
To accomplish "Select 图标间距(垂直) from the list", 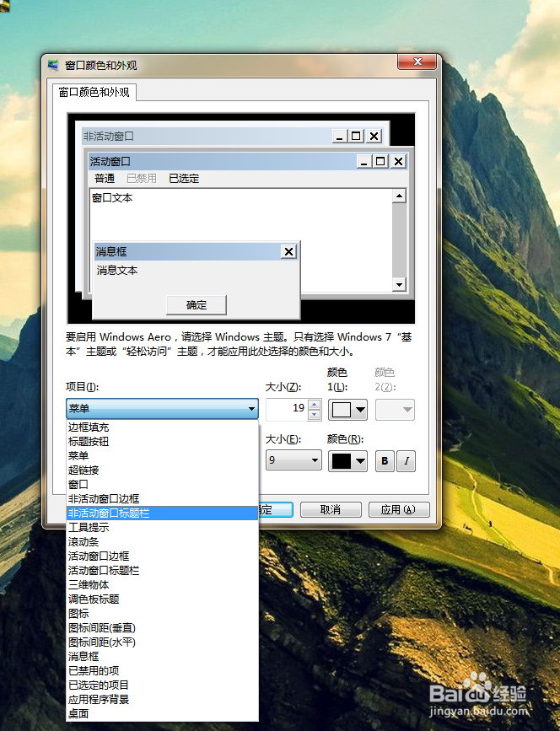I will (x=162, y=628).
